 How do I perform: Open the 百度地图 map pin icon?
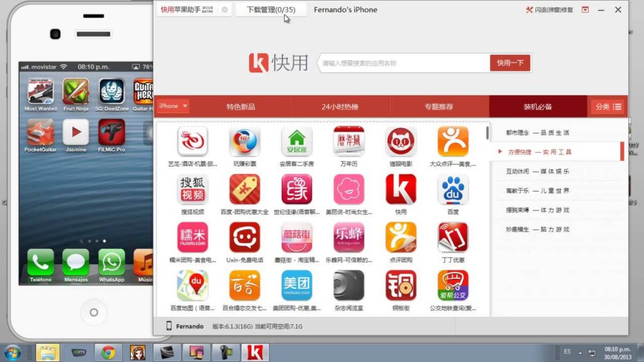192,285
